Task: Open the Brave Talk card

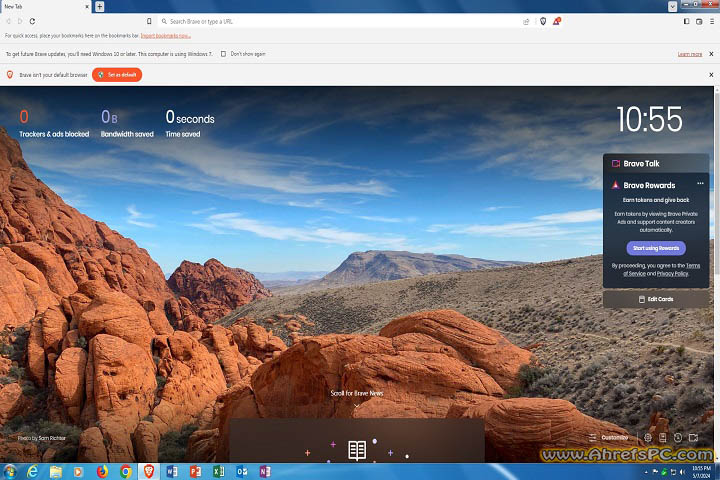Action: [656, 164]
